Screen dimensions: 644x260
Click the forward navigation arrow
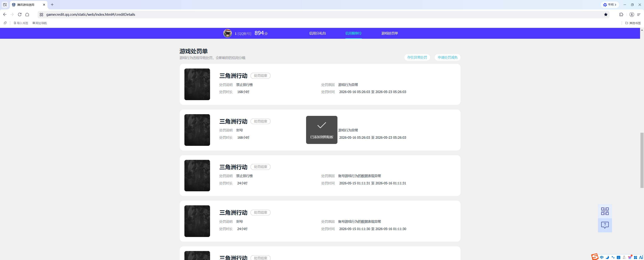[12, 14]
